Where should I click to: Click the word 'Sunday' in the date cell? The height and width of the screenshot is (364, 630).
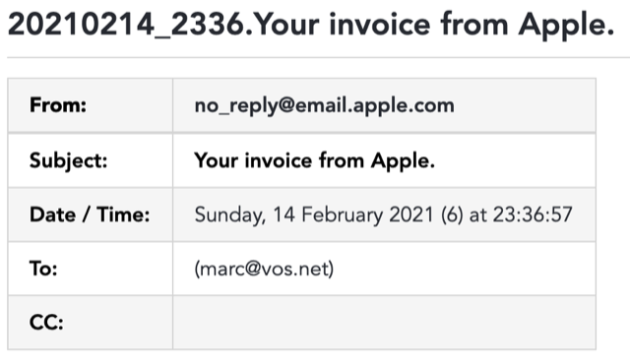click(229, 215)
